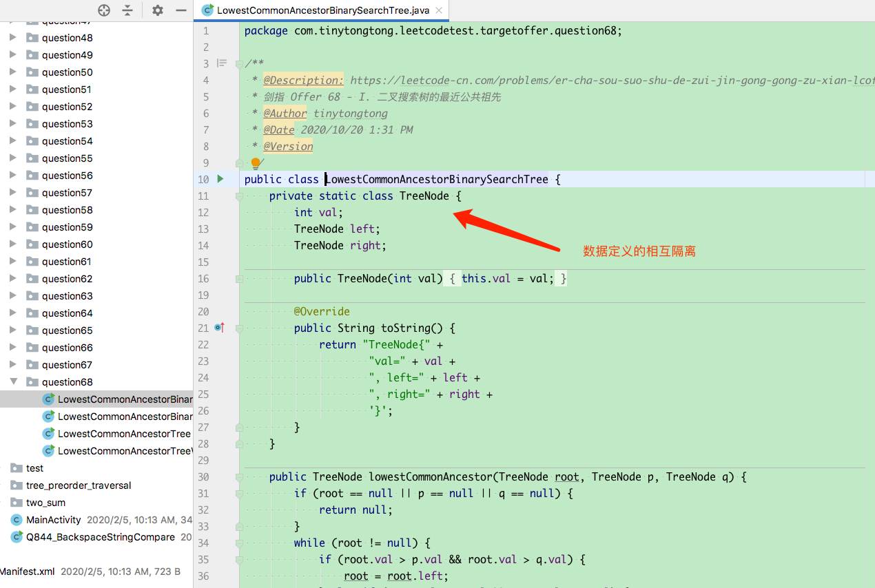Click the overriding-method gutter icon on line 21
875x588 pixels.
[x=220, y=328]
